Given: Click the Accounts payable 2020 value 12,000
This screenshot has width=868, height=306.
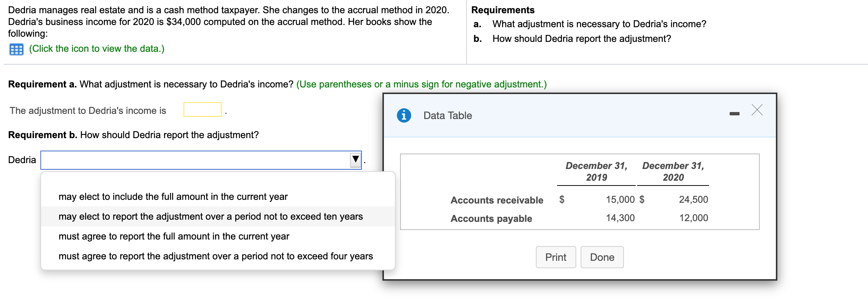Looking at the screenshot, I should (x=693, y=218).
